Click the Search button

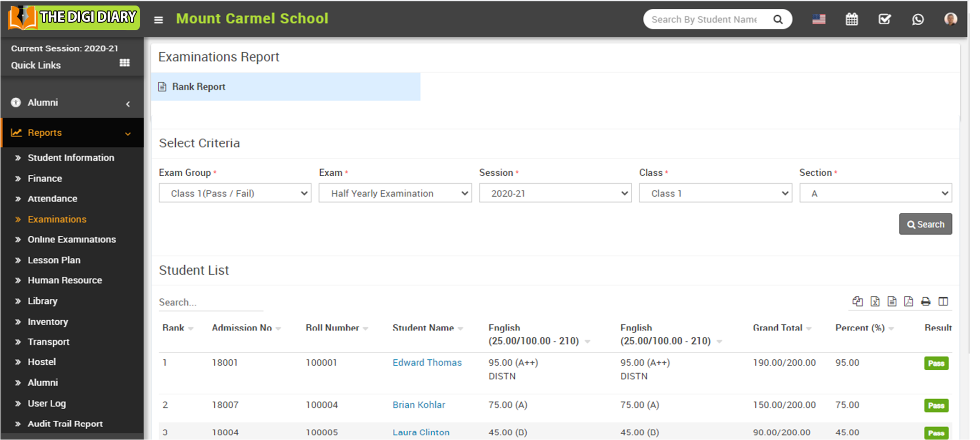(925, 224)
